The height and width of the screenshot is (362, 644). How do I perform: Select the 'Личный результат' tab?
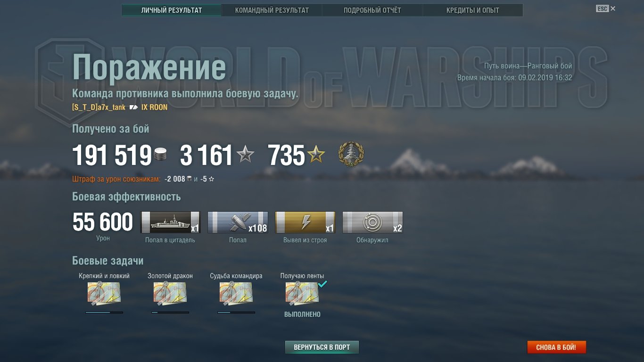click(172, 10)
